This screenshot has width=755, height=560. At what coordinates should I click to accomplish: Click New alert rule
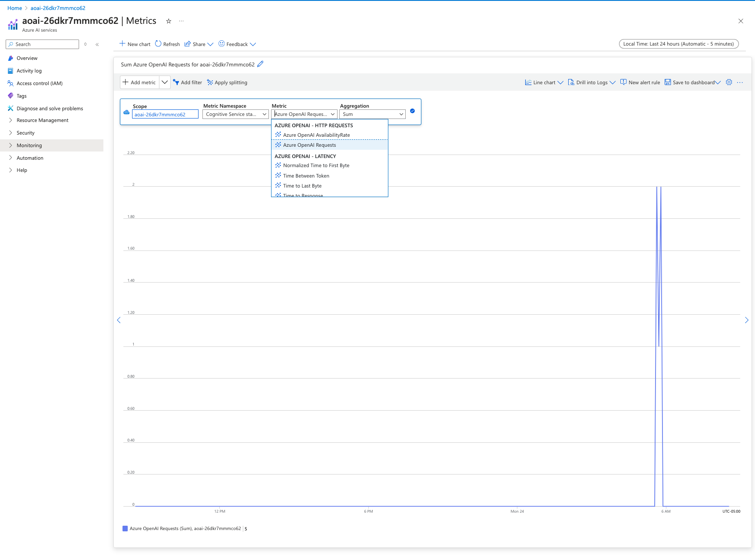coord(640,82)
